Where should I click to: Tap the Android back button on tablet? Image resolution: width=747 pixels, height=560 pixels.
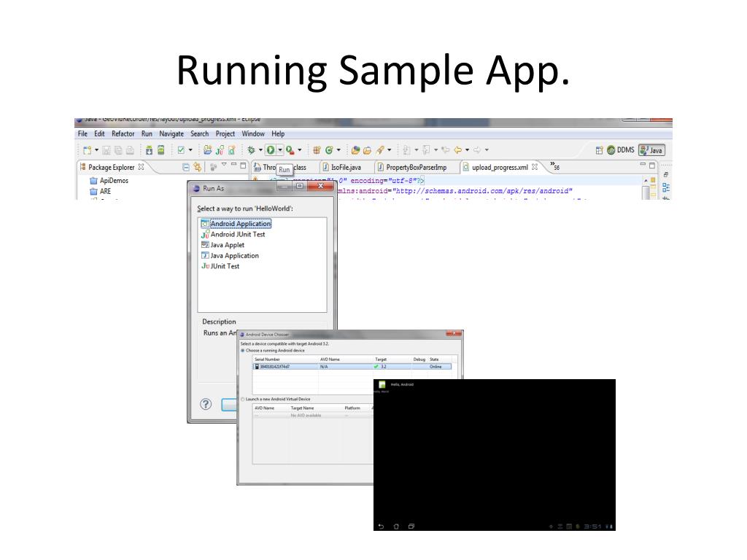point(381,526)
